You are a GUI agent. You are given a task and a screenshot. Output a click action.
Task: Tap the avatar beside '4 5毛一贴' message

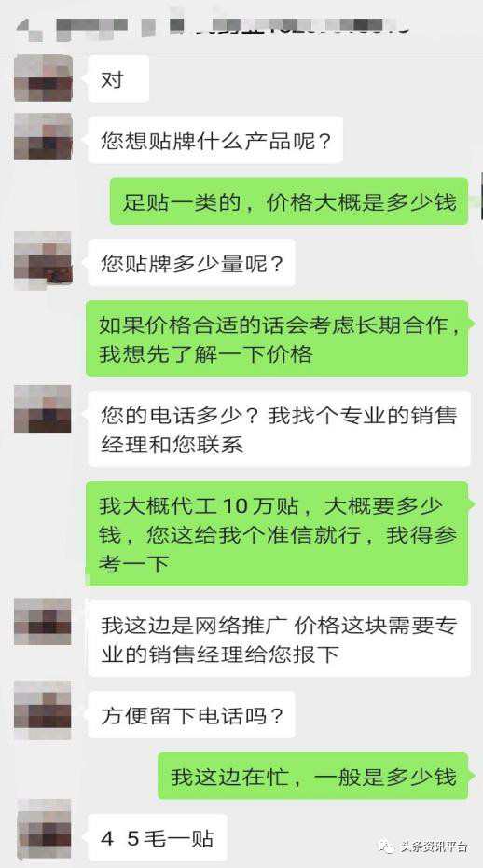click(x=43, y=828)
